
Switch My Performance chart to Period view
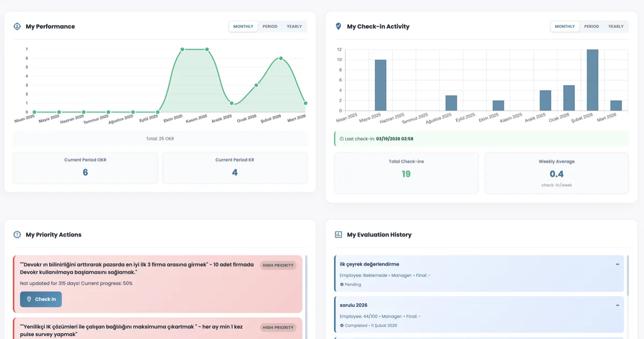[x=270, y=26]
